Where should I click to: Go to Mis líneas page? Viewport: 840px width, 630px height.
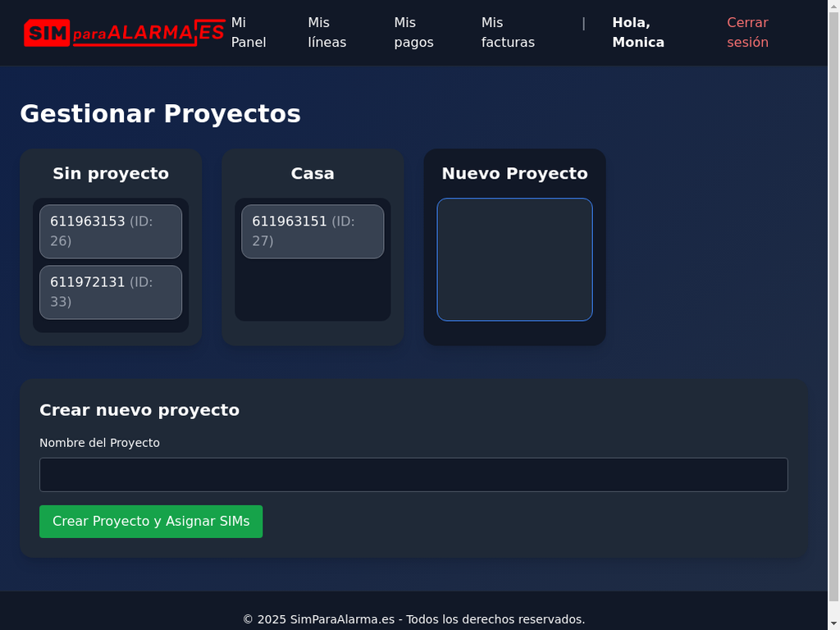point(326,32)
